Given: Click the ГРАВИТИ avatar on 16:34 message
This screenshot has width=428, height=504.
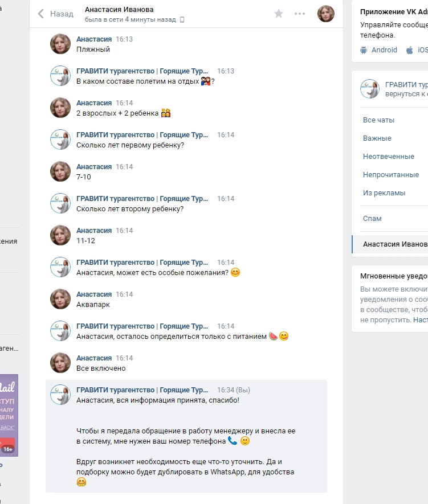Looking at the screenshot, I should point(60,395).
